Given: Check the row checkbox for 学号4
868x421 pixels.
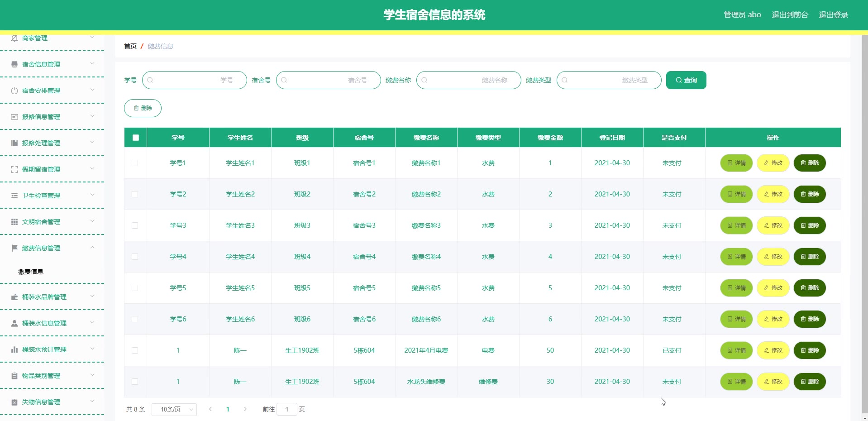Looking at the screenshot, I should (x=135, y=257).
